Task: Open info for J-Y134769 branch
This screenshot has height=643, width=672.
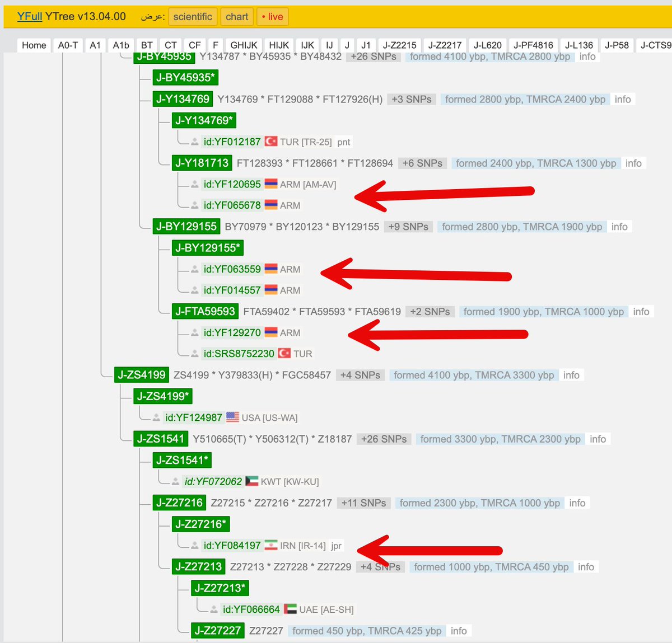Action: tap(623, 99)
